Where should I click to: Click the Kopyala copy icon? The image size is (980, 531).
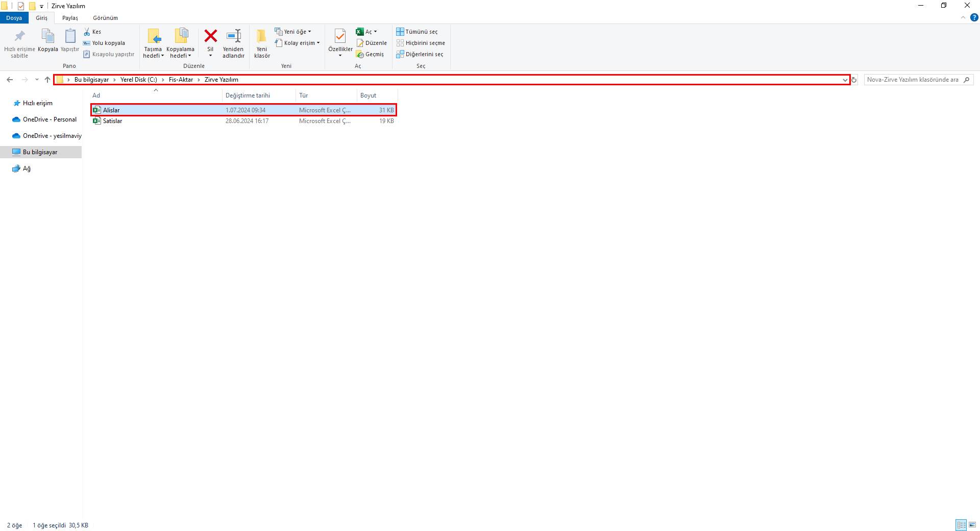[47, 37]
